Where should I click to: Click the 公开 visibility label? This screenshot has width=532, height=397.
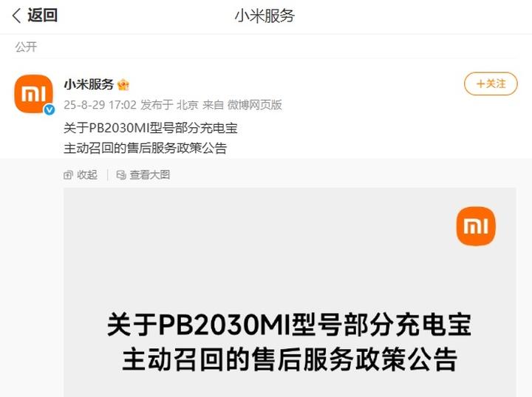click(x=26, y=47)
